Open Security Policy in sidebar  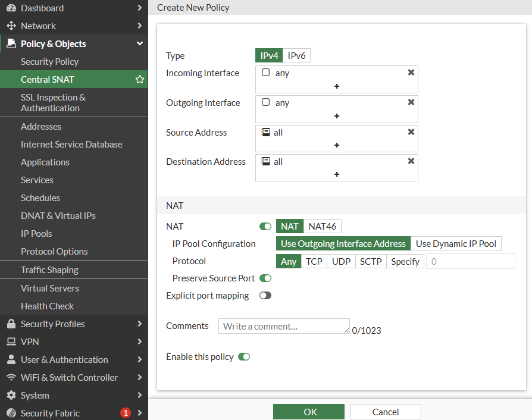[74, 61]
